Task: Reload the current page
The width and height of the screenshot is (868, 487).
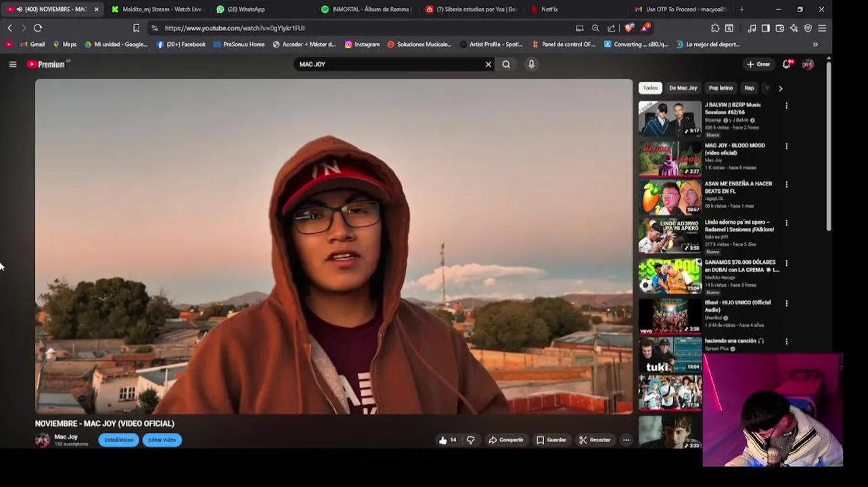Action: pyautogui.click(x=38, y=28)
